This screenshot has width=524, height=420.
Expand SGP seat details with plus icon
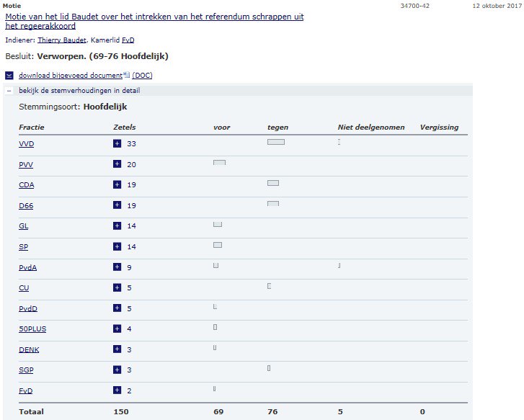click(117, 370)
